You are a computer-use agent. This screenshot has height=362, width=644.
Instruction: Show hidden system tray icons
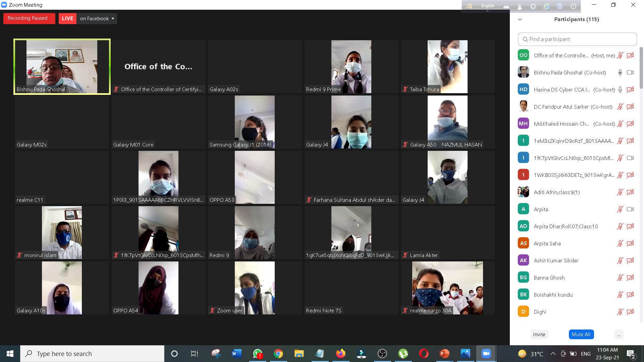(553, 354)
